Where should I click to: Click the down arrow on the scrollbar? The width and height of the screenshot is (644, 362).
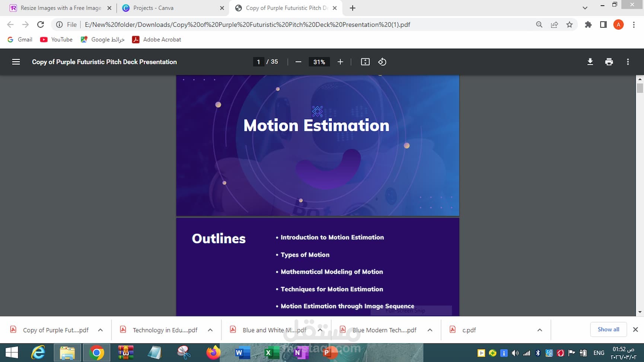click(640, 312)
